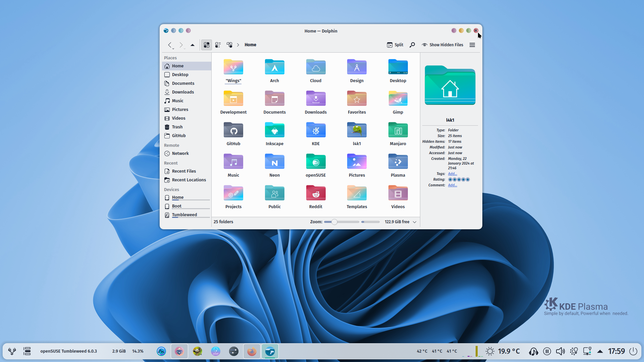This screenshot has width=644, height=362.
Task: Select the GitHub folder in file view
Action: coord(233,130)
